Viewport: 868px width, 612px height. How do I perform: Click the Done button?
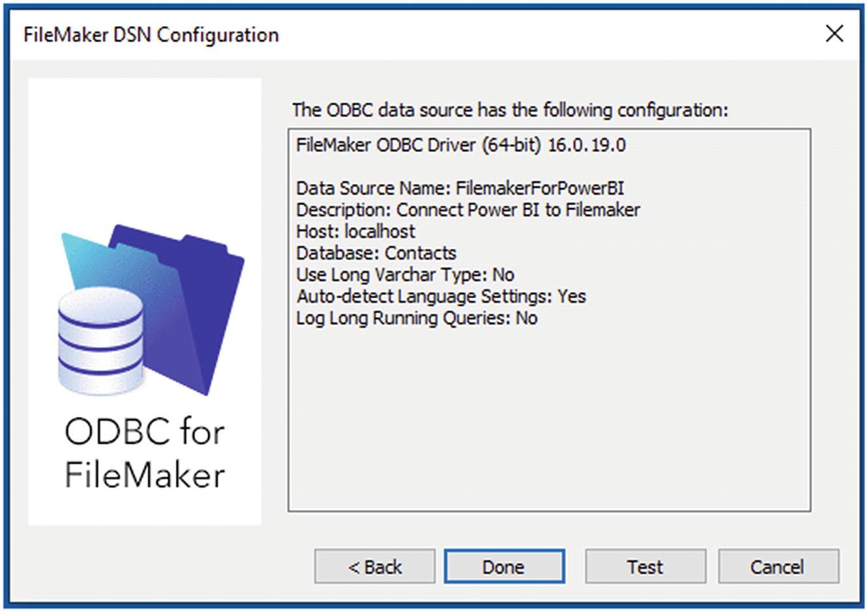[504, 566]
